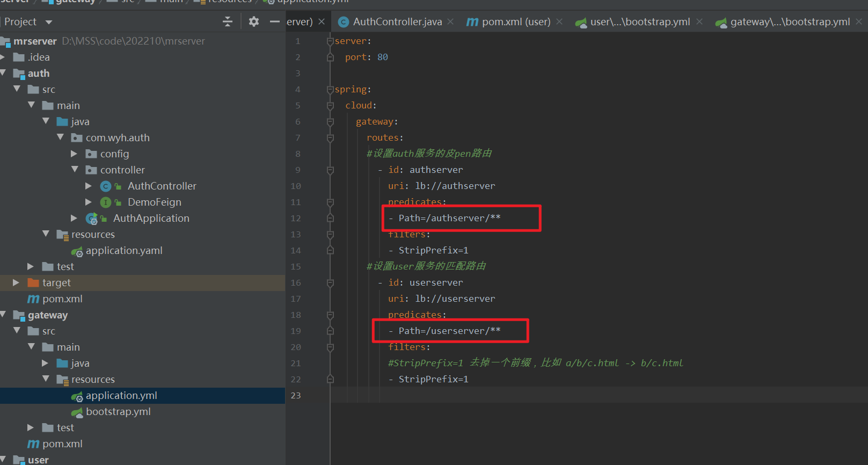Collapse the auth module arrow
Screen dimensions: 868x465
pyautogui.click(x=3, y=72)
